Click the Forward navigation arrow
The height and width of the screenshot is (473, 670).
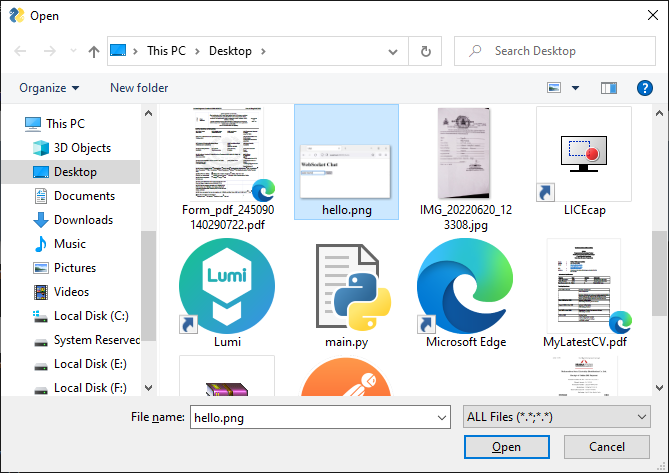50,51
